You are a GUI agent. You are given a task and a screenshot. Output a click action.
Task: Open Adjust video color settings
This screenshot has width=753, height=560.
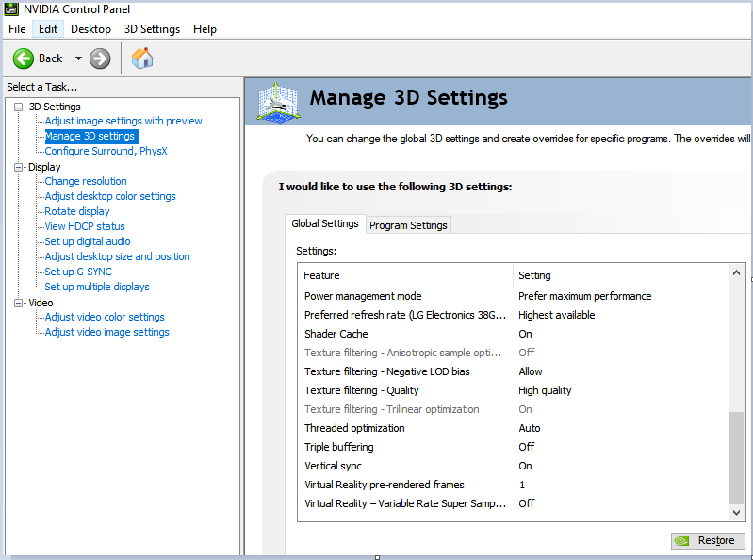(105, 317)
